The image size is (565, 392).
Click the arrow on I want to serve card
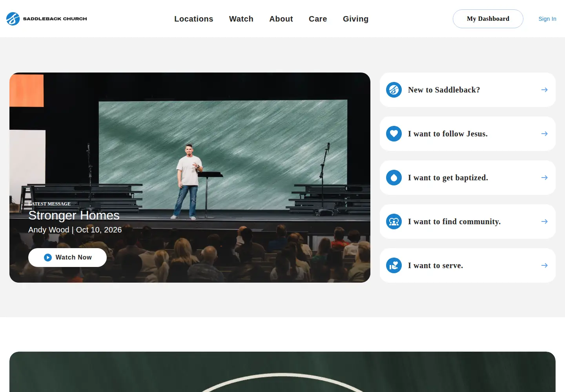pos(545,265)
